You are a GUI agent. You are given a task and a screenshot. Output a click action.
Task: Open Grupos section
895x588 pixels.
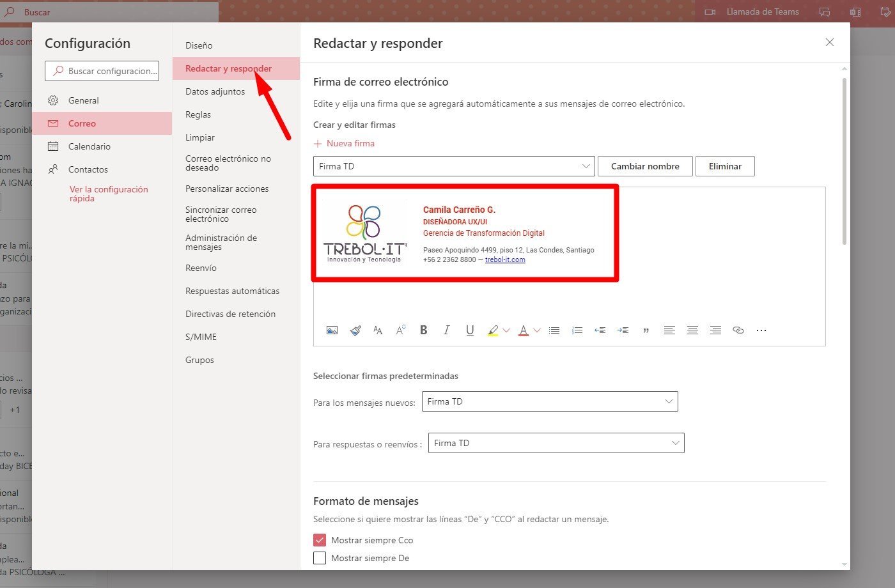click(x=236, y=360)
